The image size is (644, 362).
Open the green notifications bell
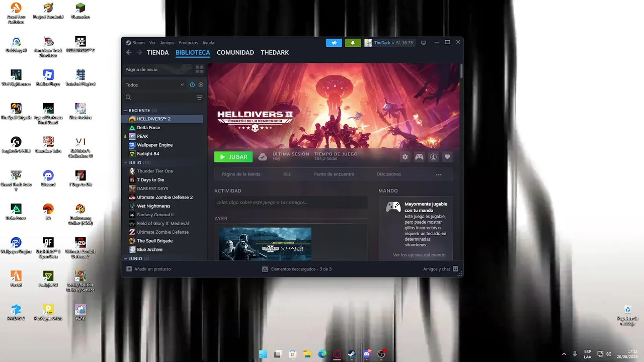coord(353,43)
